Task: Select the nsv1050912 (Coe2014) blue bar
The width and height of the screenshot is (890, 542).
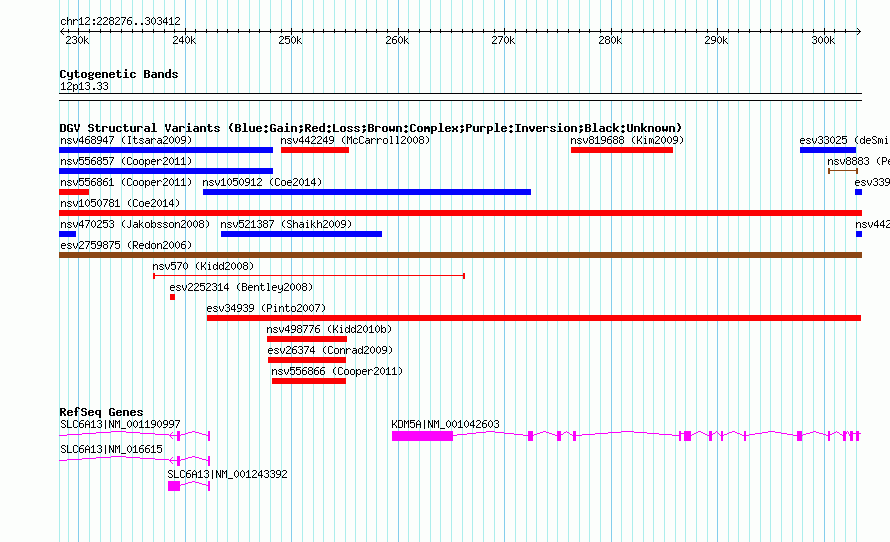Action: 367,192
